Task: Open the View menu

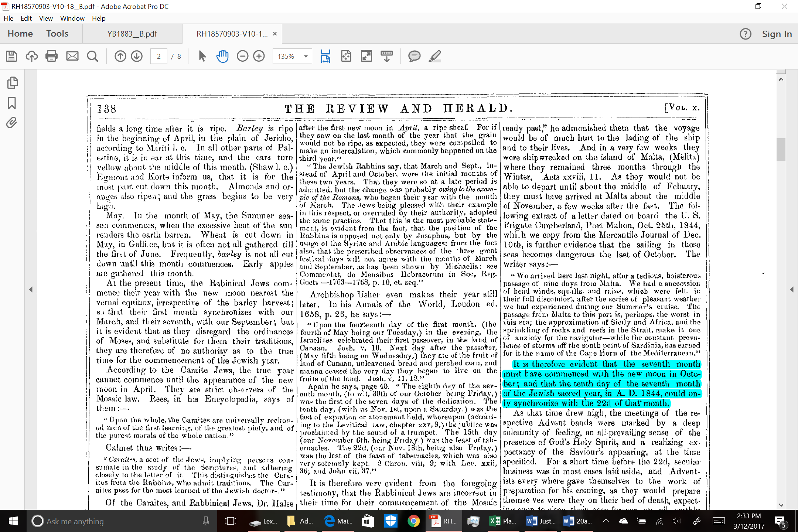Action: pyautogui.click(x=46, y=18)
